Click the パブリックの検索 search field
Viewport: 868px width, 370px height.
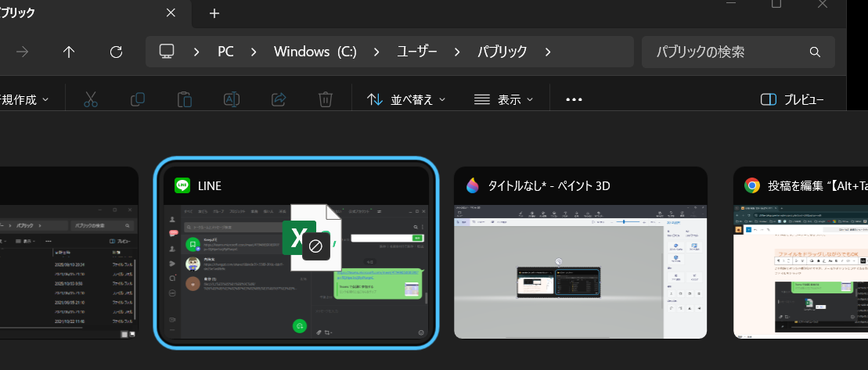click(x=728, y=52)
